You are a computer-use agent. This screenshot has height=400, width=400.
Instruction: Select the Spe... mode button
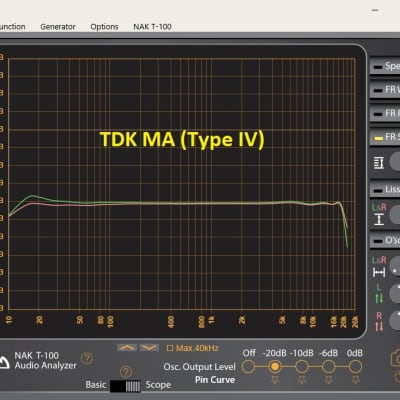coord(385,66)
